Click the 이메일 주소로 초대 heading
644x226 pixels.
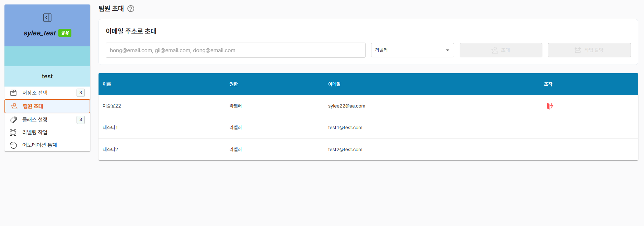[x=131, y=31]
